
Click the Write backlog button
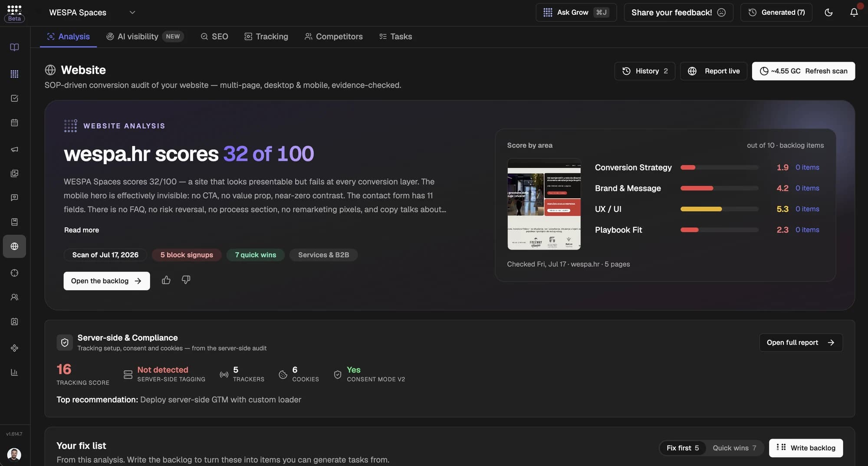point(806,448)
